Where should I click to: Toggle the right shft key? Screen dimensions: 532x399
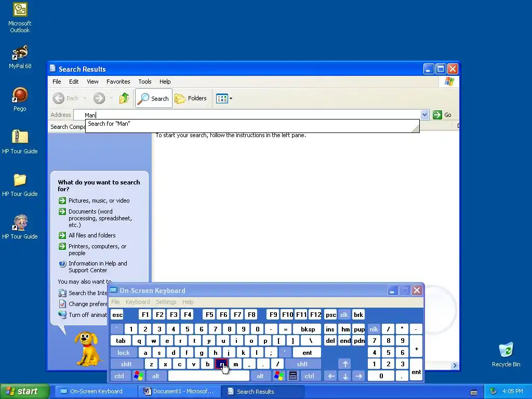point(302,364)
